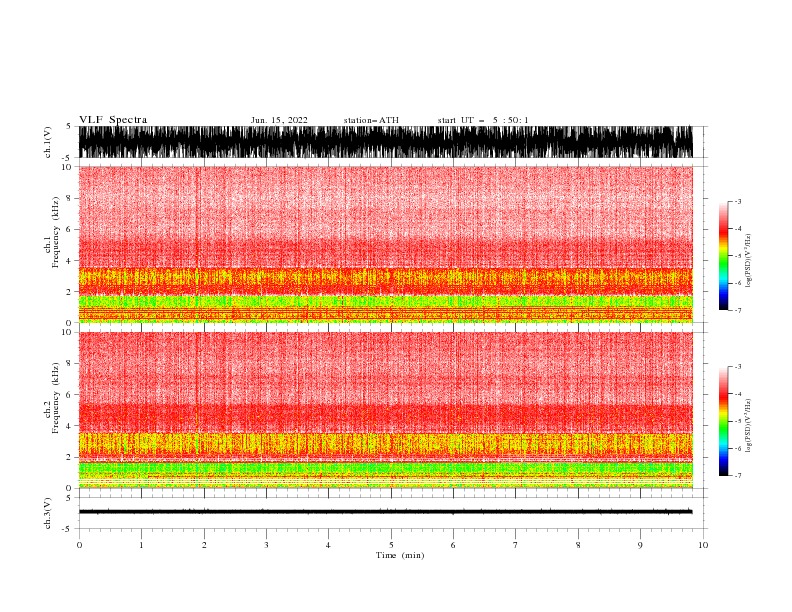Click the '10' tick on ch.1 frequency axis
The width and height of the screenshot is (792, 612).
[66, 167]
